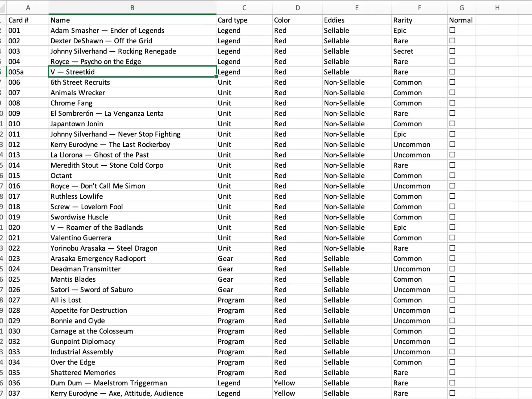Toggle the Normal checkbox for Chrome Fang
532x399 pixels.
[x=452, y=103]
